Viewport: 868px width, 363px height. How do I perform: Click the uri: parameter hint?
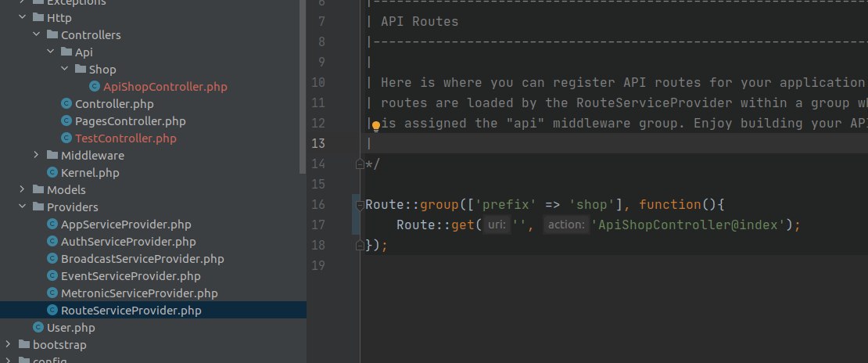coord(497,225)
